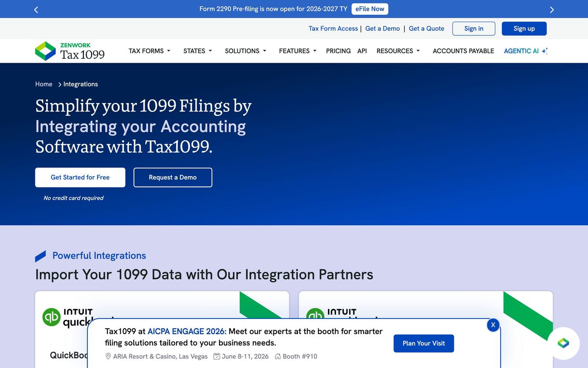Click the Get a Quote link

(x=426, y=28)
